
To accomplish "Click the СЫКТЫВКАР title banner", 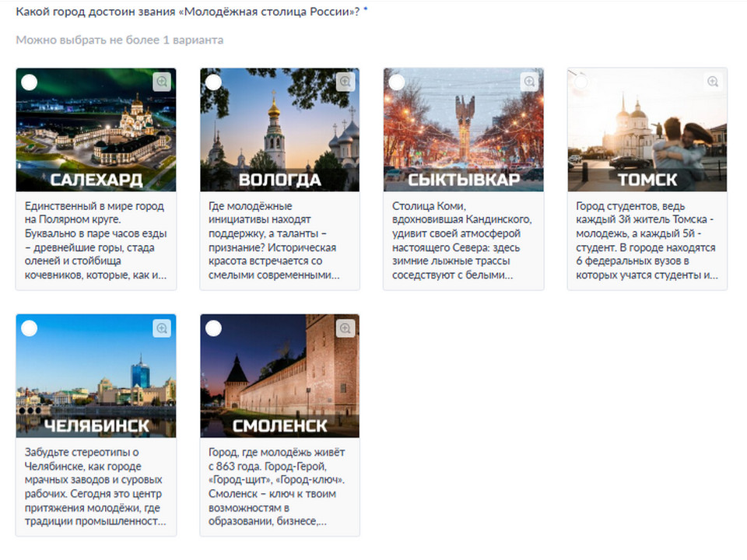I will [x=464, y=180].
